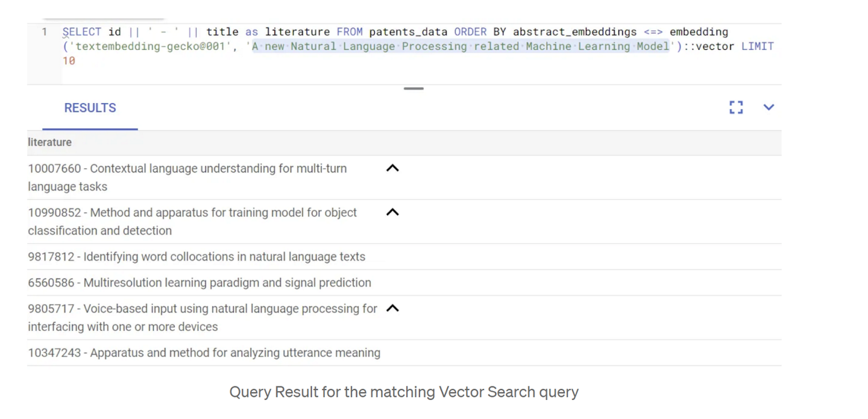The image size is (868, 419).
Task: Collapse the 9805717 result row chevron
Action: point(392,308)
